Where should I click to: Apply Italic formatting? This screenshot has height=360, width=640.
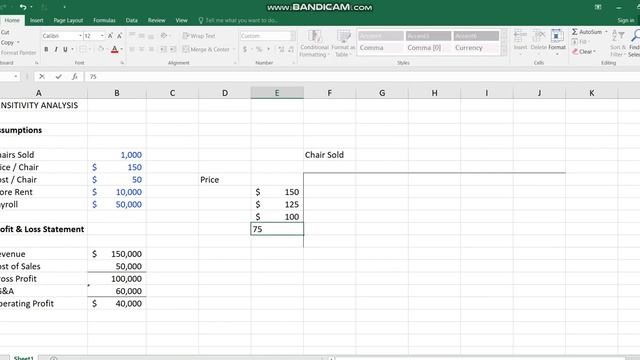tap(56, 49)
